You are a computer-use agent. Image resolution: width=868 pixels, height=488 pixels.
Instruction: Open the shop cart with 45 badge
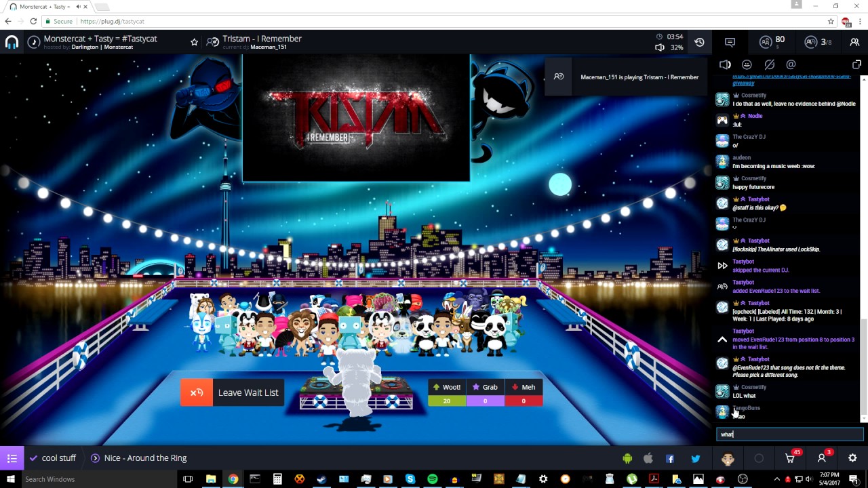[x=791, y=457]
